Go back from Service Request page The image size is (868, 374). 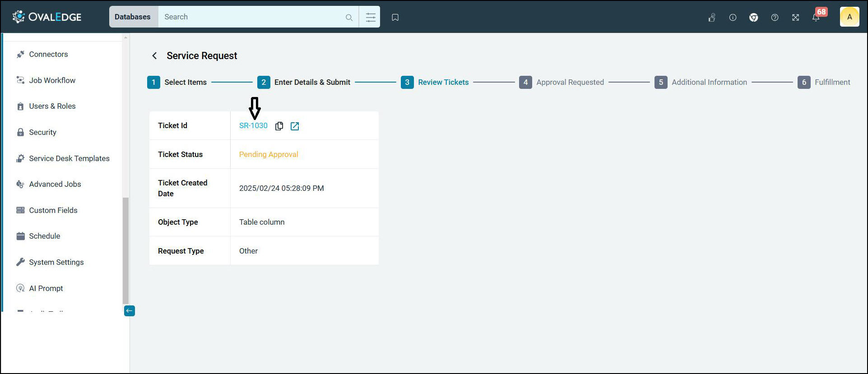click(x=154, y=55)
